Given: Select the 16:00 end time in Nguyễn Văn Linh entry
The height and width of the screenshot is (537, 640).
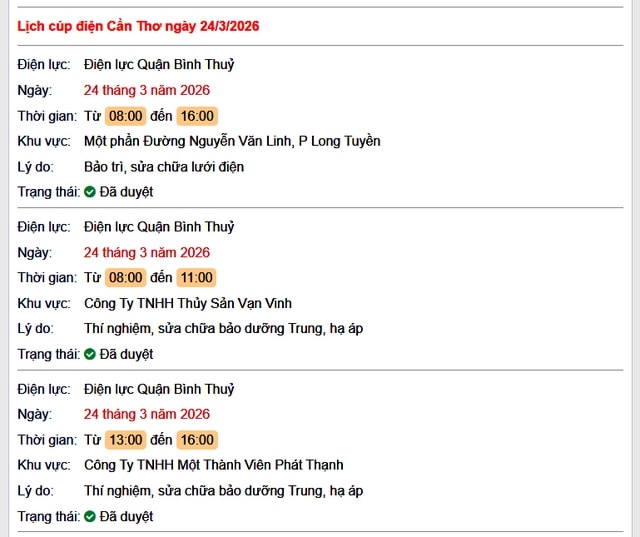Looking at the screenshot, I should click(x=197, y=116).
